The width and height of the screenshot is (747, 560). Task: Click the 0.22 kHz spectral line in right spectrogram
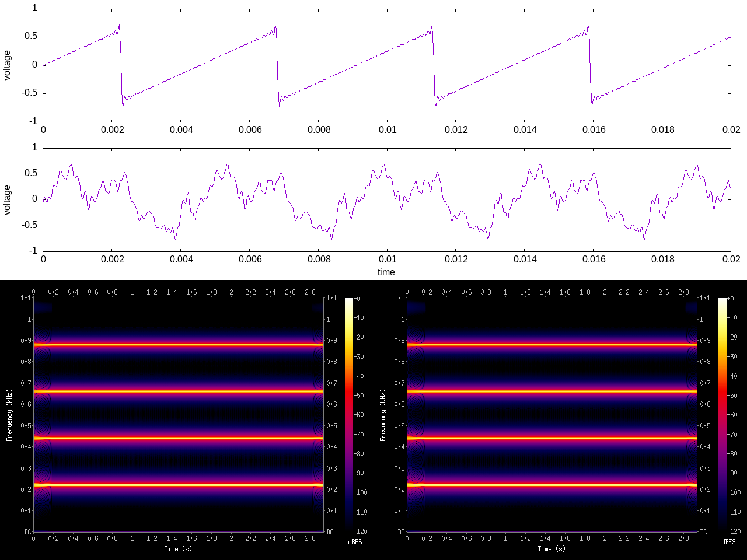pyautogui.click(x=552, y=485)
